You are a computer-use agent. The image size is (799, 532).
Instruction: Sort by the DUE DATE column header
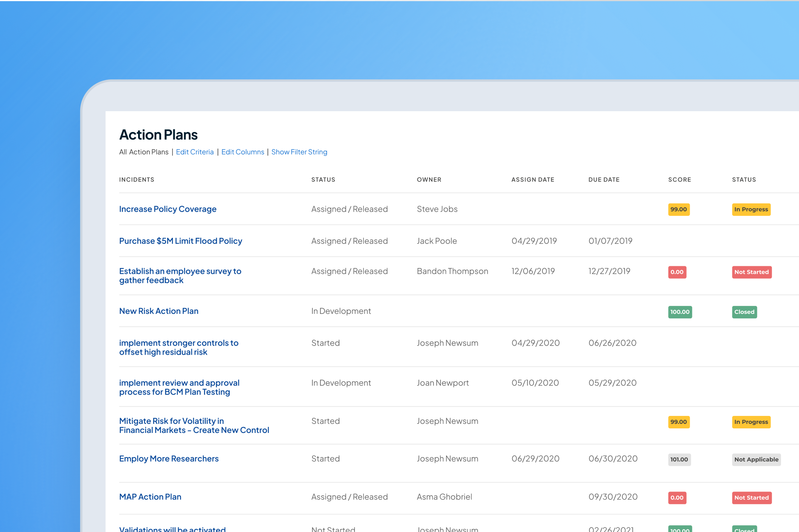(604, 180)
